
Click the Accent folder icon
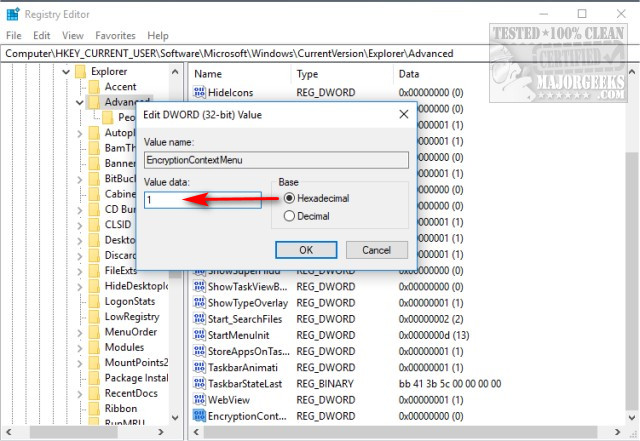[94, 87]
